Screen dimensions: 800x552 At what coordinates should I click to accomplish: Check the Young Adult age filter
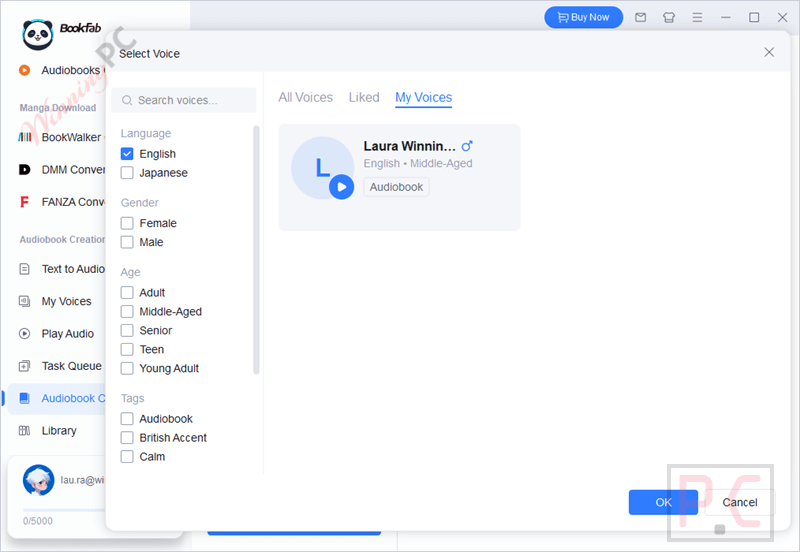[127, 368]
